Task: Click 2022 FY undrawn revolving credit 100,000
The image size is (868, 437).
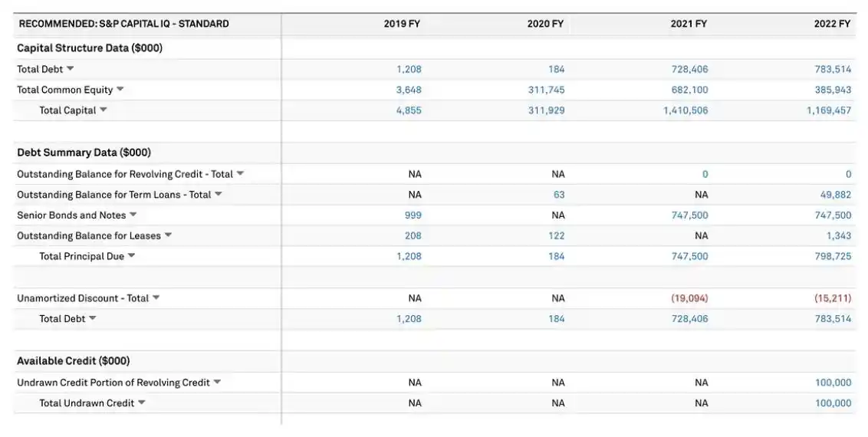Action: click(833, 383)
